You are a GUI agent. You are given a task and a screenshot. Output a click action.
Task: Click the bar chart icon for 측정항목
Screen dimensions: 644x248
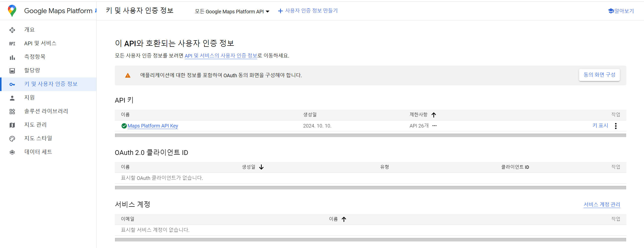[12, 57]
